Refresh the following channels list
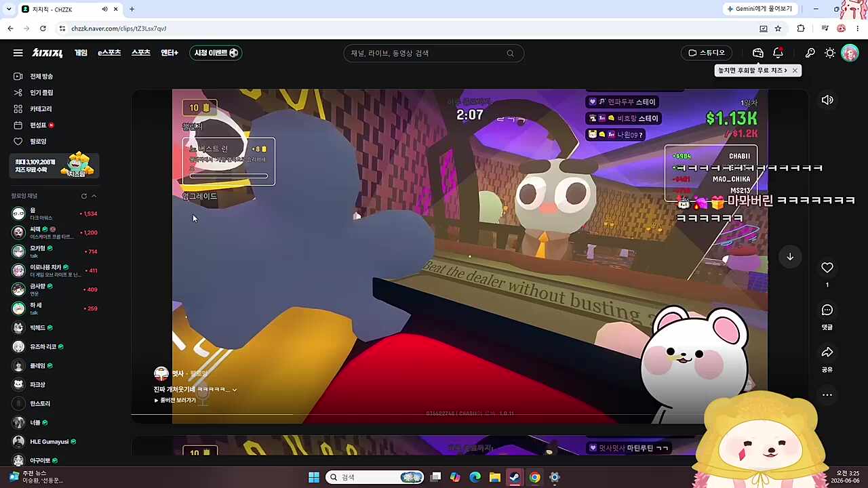The width and height of the screenshot is (868, 488). pos(84,196)
